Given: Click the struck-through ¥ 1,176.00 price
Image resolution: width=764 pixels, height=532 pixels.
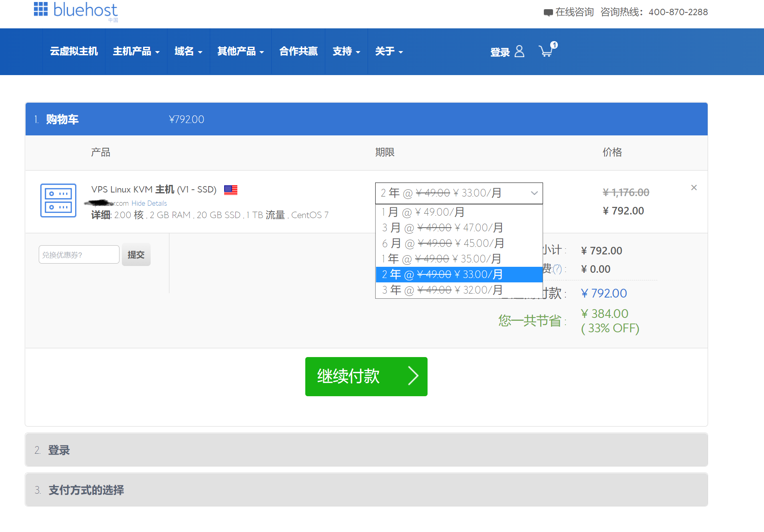Looking at the screenshot, I should (x=626, y=193).
